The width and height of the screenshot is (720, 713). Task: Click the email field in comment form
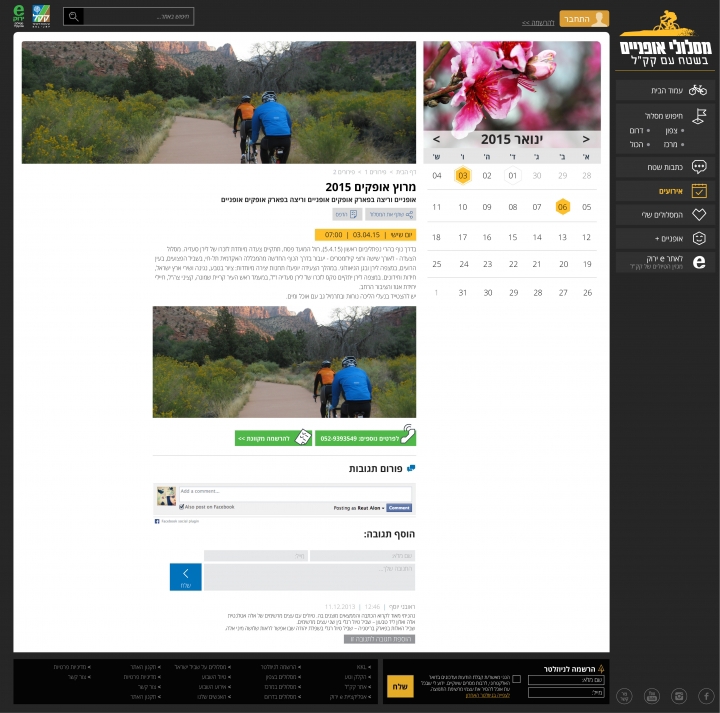[x=256, y=556]
